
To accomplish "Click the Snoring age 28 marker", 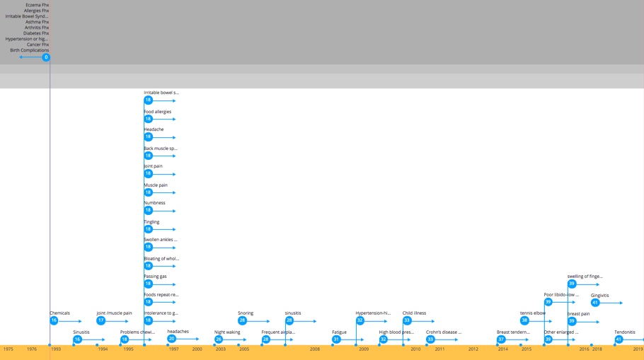I will coord(242,320).
